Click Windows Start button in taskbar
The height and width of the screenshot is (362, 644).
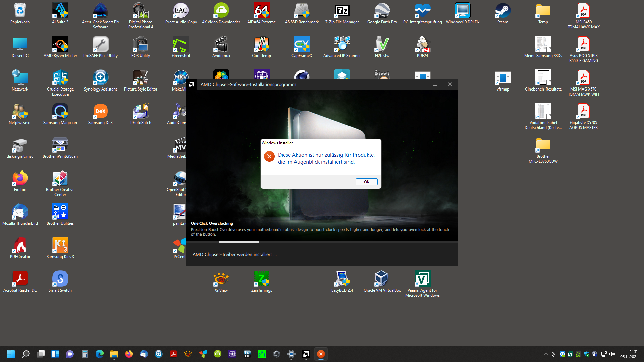(11, 354)
